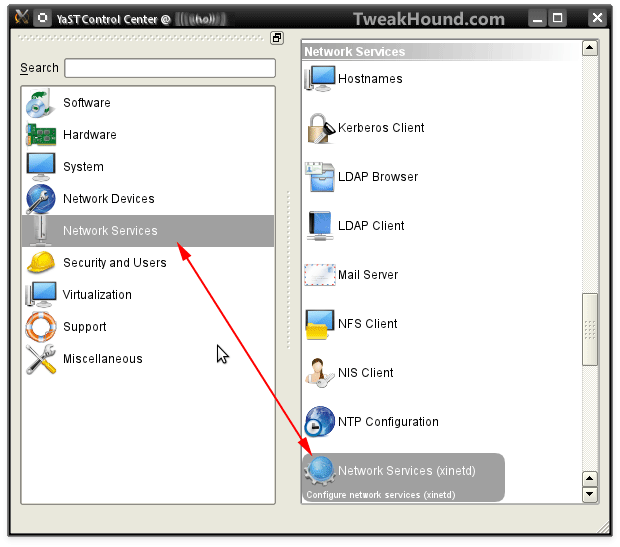The height and width of the screenshot is (547, 620).
Task: Minimize the YaST Control Center window
Action: click(537, 18)
